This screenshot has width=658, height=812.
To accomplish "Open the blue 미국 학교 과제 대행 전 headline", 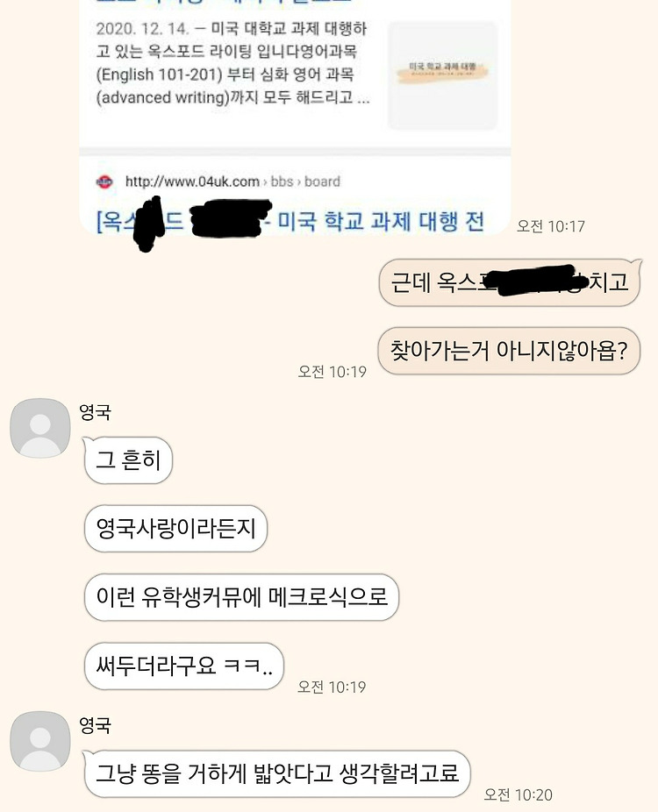I will point(290,222).
